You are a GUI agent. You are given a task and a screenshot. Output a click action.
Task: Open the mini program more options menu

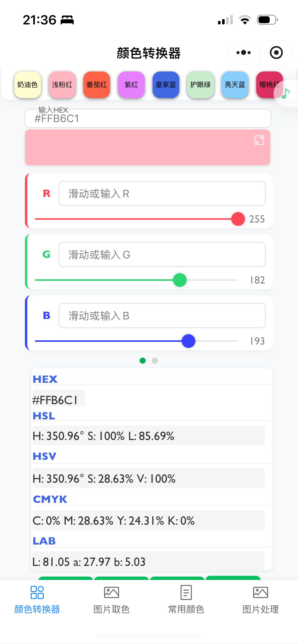click(243, 53)
